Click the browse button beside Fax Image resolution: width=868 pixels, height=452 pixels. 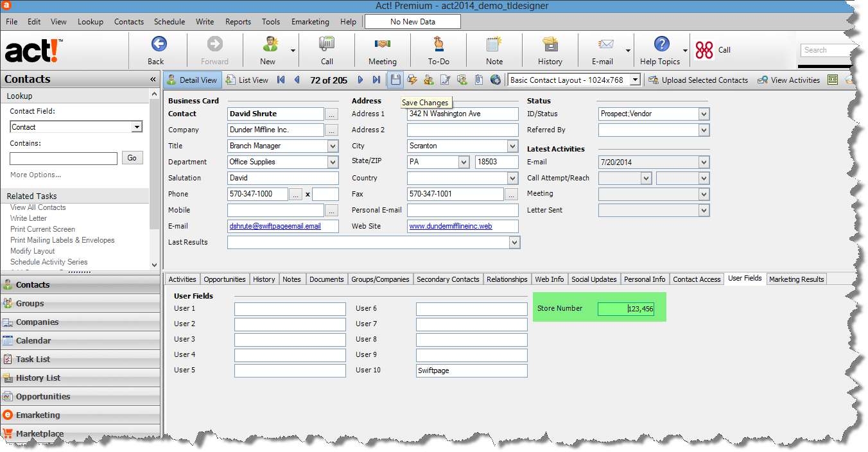[x=512, y=194]
